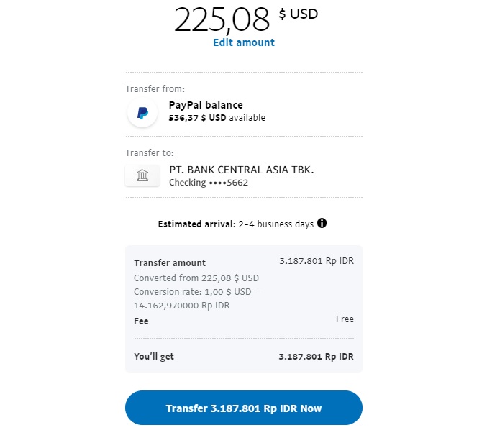Click the PayPal logo icon
The width and height of the screenshot is (487, 448).
tap(142, 113)
